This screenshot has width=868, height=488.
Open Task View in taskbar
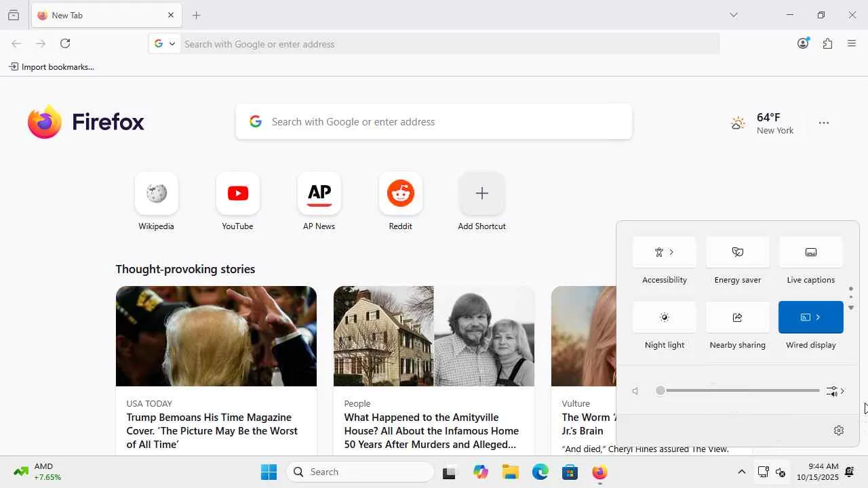point(449,472)
